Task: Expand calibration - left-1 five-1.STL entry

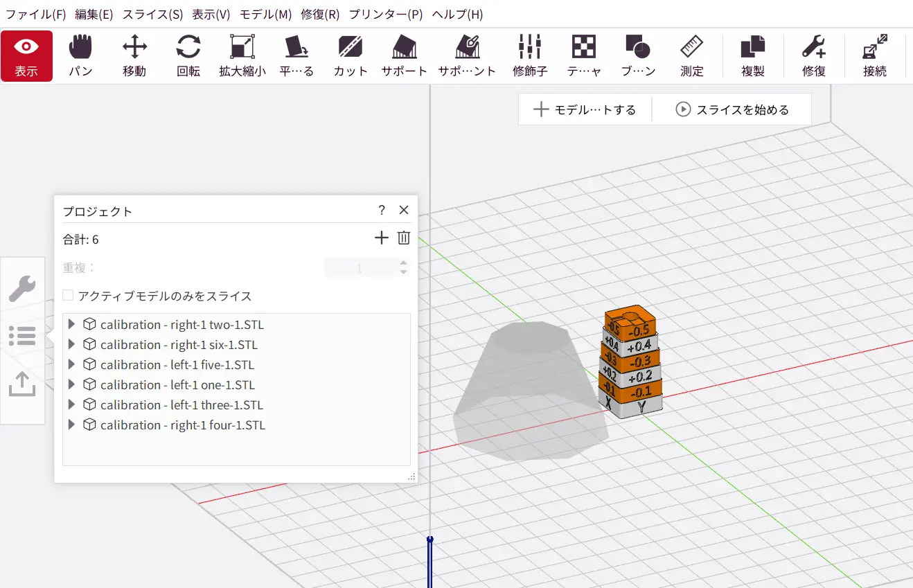Action: point(71,365)
